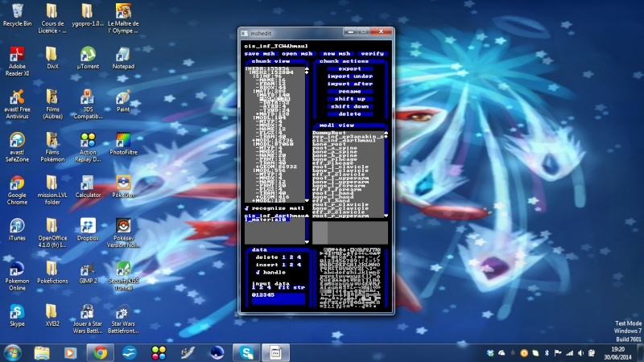Collapse the HEDR:155856 root chunk
This screenshot has width=644, height=362.
pyautogui.click(x=267, y=68)
